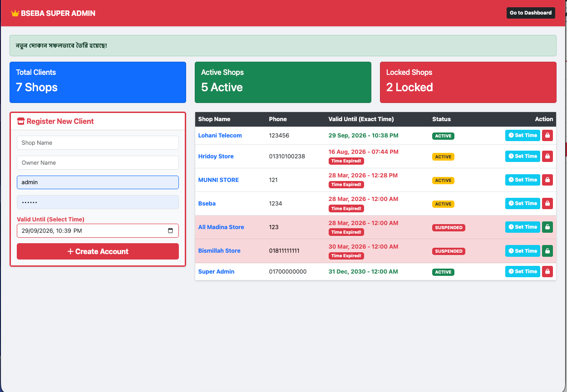Open the Bseba shop link

[x=207, y=203]
